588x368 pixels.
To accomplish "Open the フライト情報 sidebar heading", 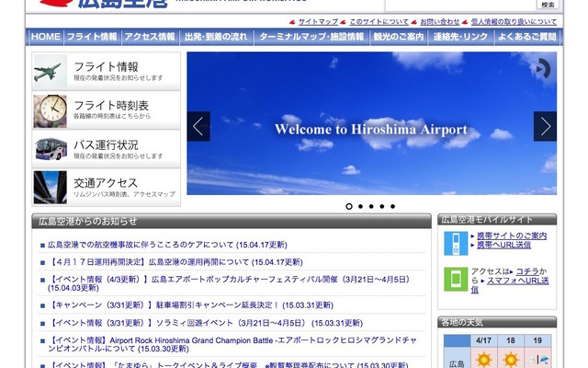I will pos(107,67).
